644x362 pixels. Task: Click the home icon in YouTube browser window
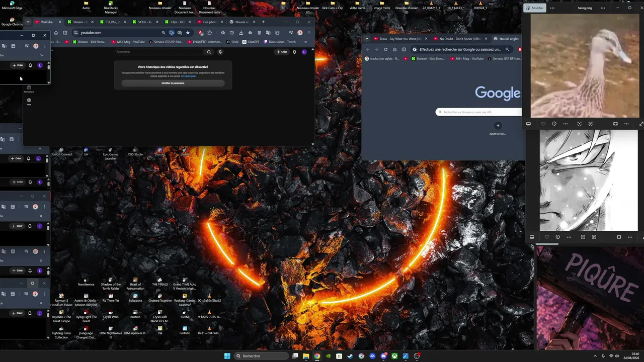(x=56, y=33)
